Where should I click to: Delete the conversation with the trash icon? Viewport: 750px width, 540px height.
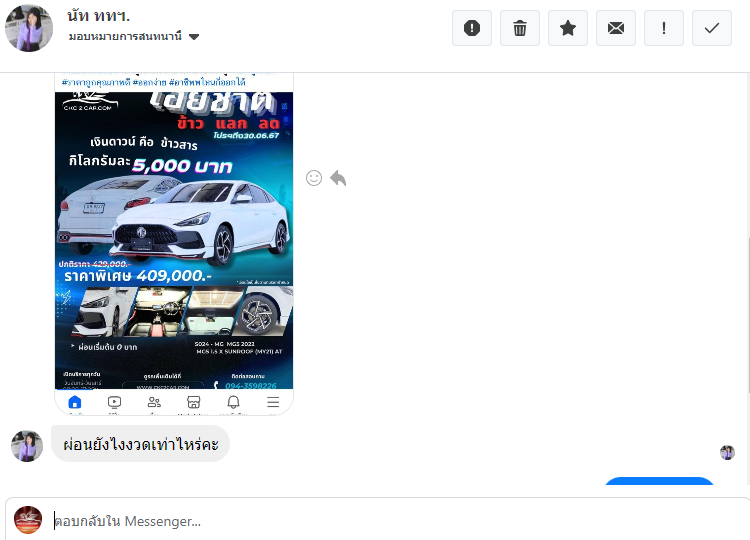click(520, 28)
